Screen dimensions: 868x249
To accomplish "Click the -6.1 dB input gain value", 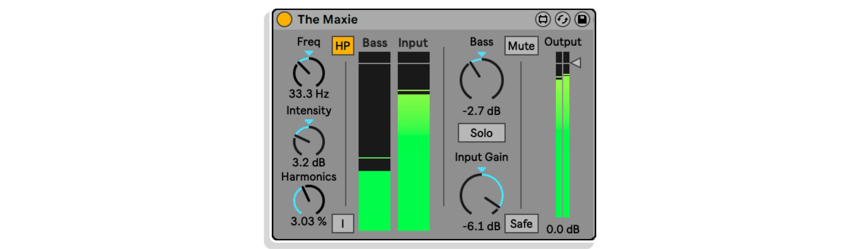I will [481, 226].
